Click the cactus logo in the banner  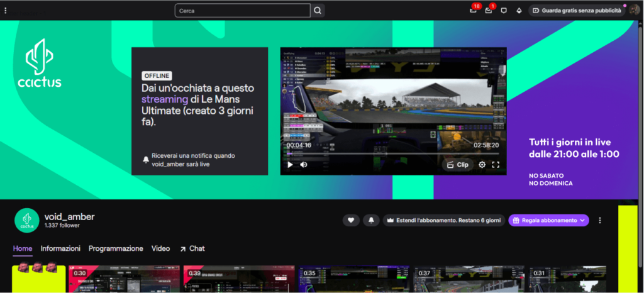point(40,64)
